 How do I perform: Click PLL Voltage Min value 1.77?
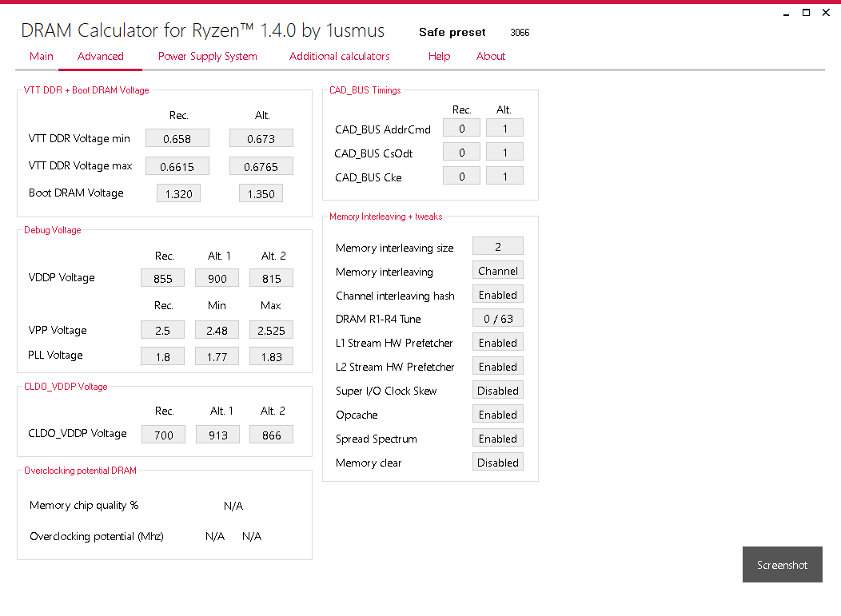(x=217, y=356)
